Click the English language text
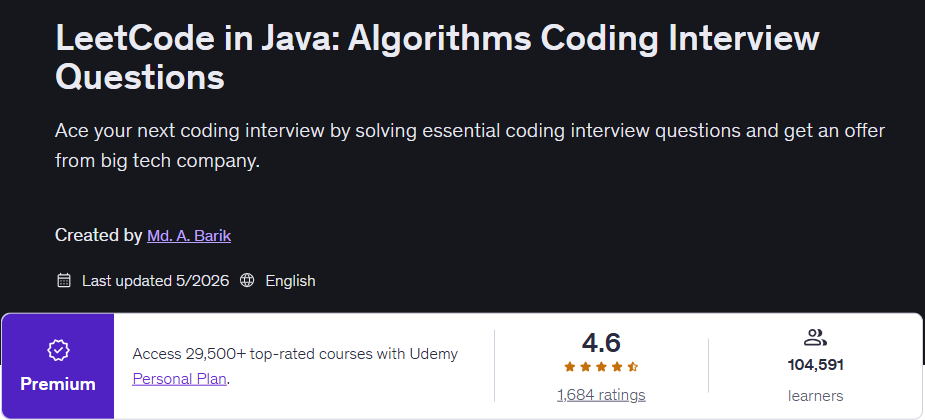This screenshot has height=420, width=925. (290, 281)
